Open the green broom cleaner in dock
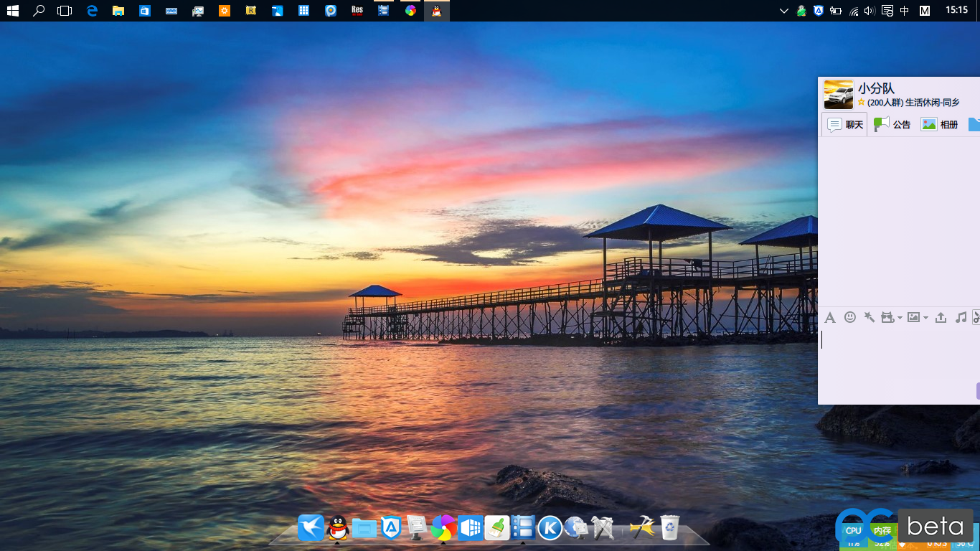 pos(496,528)
